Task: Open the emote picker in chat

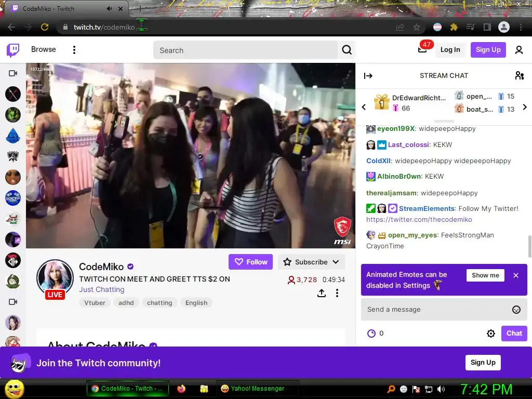Action: click(516, 310)
